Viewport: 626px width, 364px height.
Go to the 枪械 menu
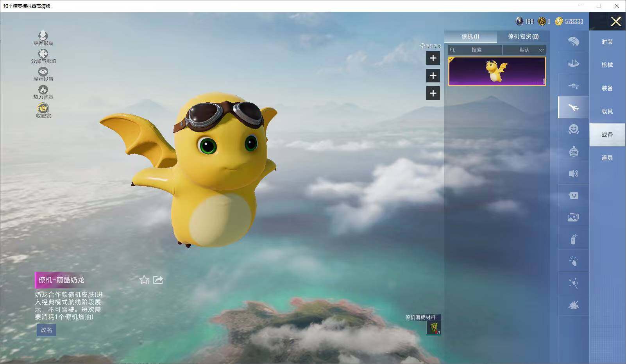pos(607,65)
